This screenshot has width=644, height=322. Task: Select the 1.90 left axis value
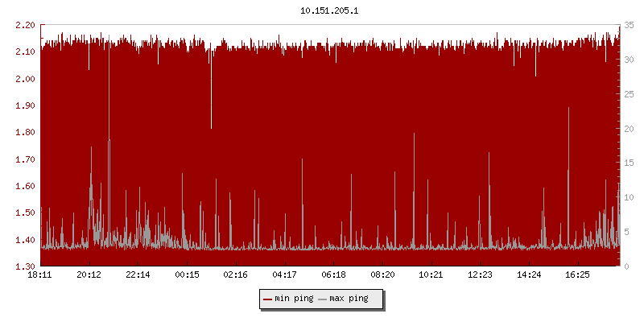pyautogui.click(x=25, y=105)
